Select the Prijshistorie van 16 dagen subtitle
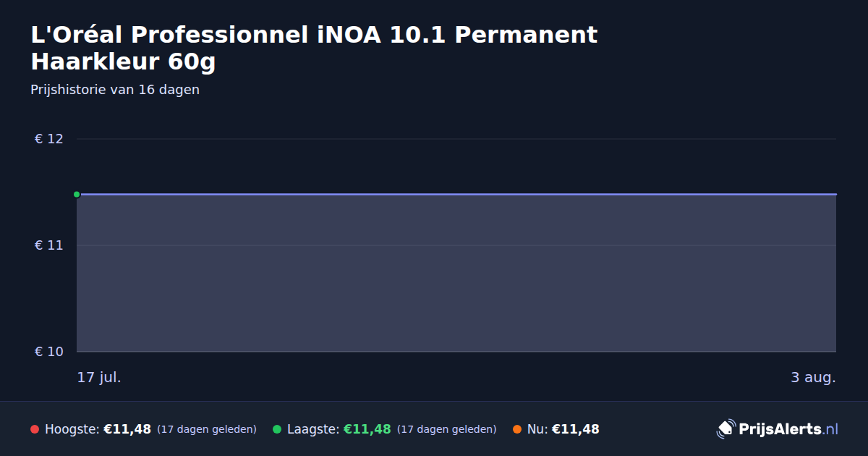Image resolution: width=868 pixels, height=456 pixels. (x=115, y=90)
